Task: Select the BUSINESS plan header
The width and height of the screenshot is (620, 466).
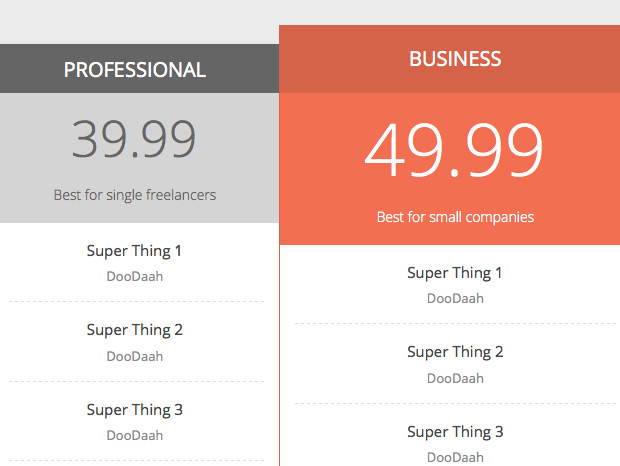Action: [x=455, y=59]
